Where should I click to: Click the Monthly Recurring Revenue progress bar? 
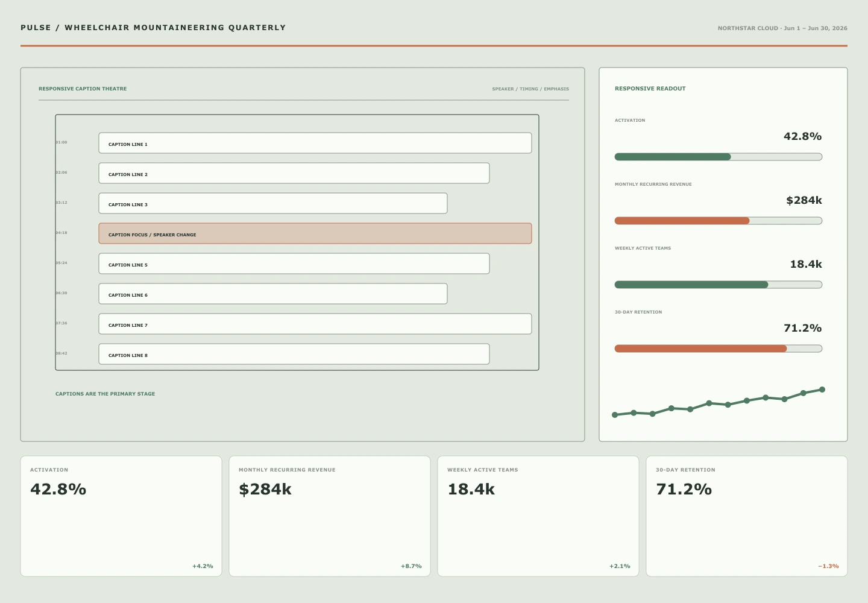719,221
